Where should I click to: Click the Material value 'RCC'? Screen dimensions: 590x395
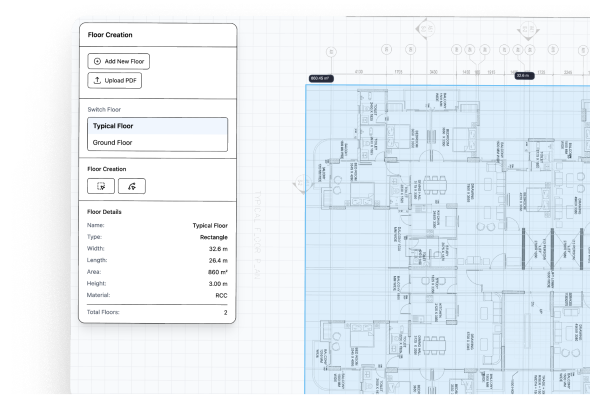point(222,295)
